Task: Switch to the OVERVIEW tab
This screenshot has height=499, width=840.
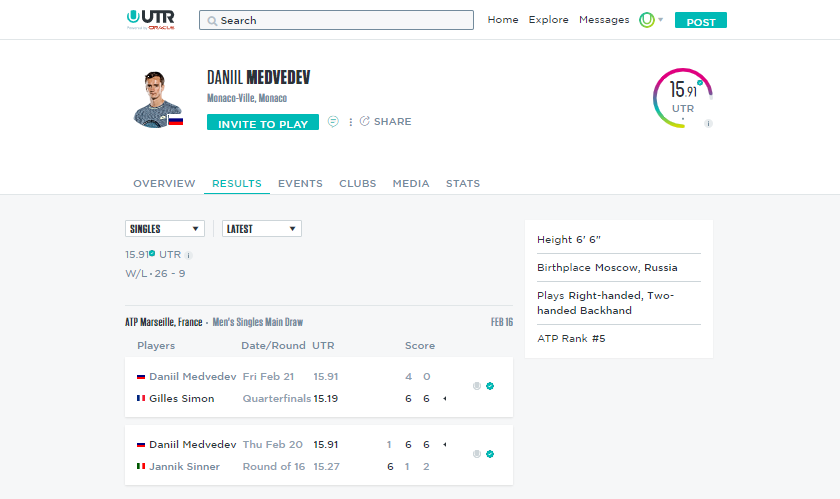Action: pos(164,183)
